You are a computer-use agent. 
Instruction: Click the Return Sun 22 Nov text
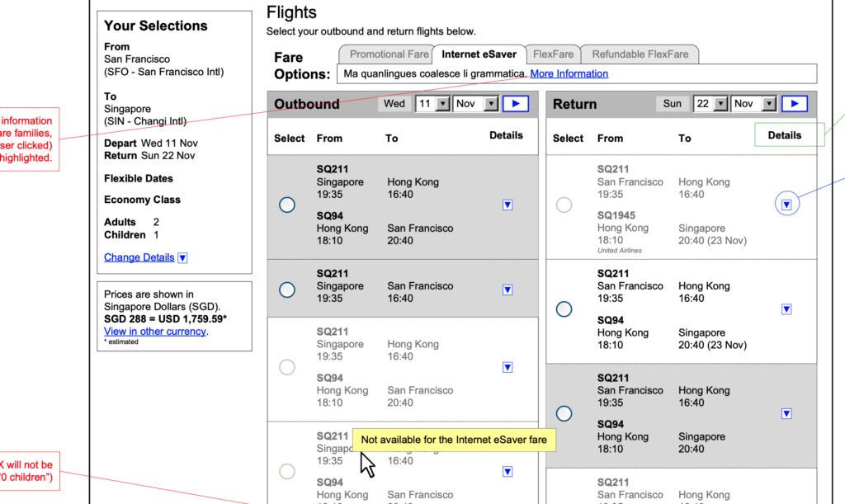click(x=149, y=156)
